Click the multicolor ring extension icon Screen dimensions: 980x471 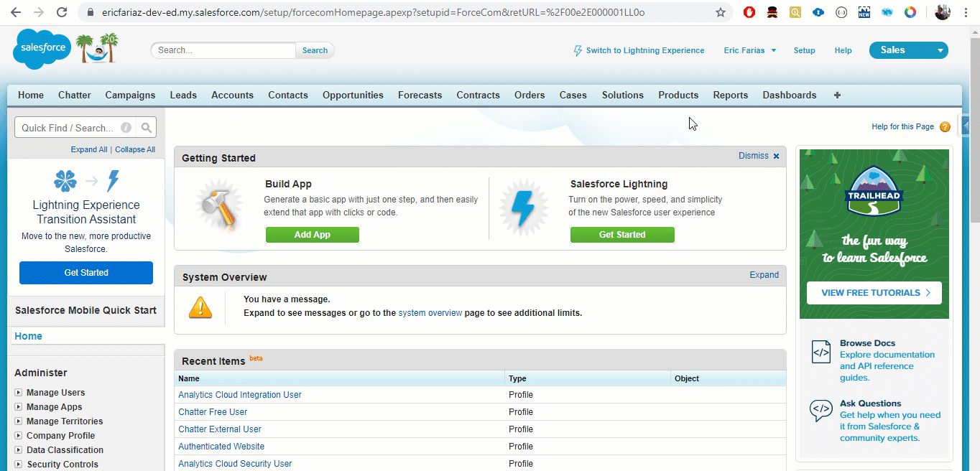click(x=910, y=12)
